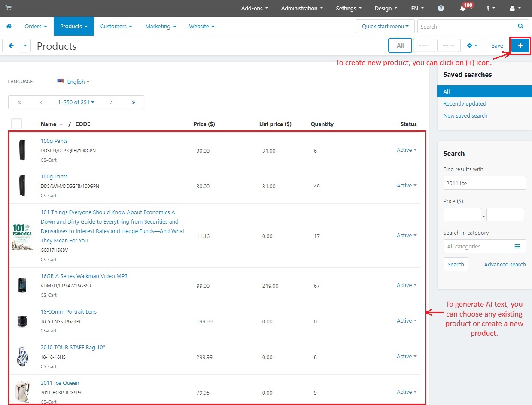Sort by Status column header
532x405 pixels.
(409, 124)
